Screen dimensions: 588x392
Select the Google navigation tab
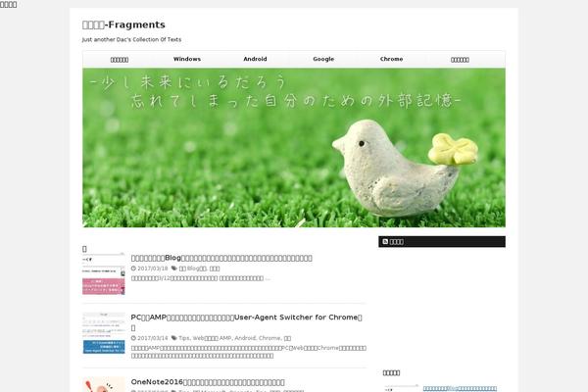click(323, 59)
